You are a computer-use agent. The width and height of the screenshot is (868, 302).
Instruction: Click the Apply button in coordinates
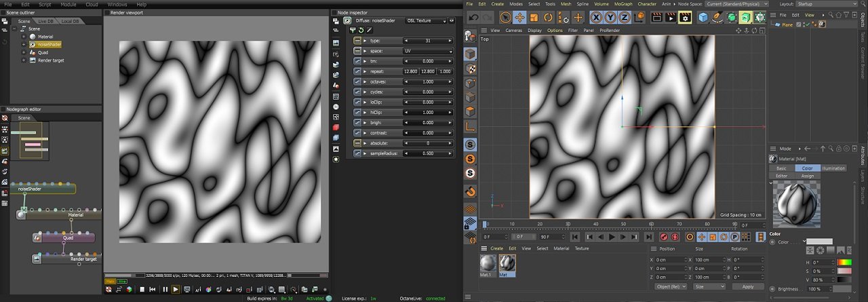747,286
